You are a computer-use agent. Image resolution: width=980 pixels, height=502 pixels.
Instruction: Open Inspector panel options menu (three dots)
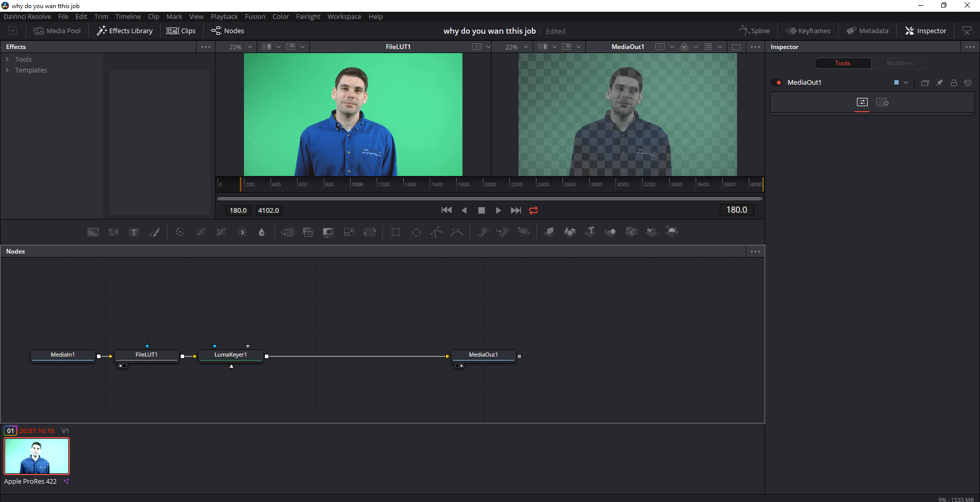(970, 47)
